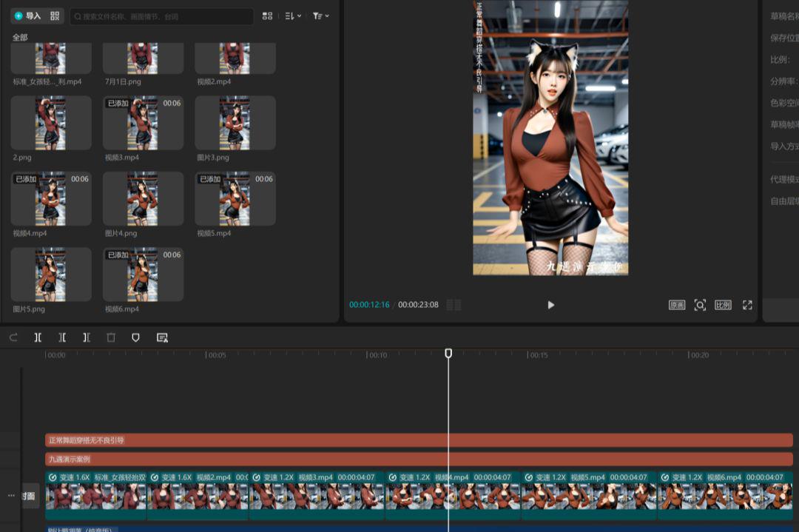
Task: Toggle the 原画 quality control under preview
Action: tap(675, 305)
